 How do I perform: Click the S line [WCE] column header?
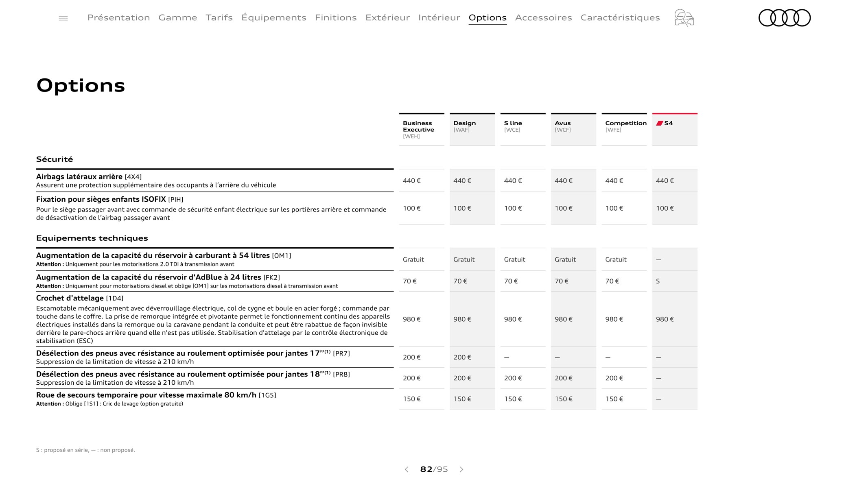(x=523, y=129)
